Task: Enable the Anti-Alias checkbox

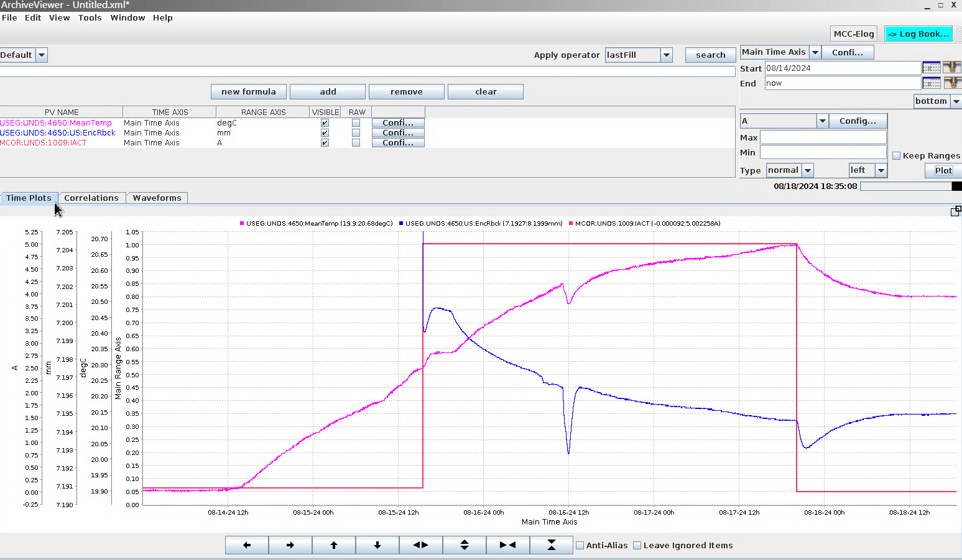Action: point(580,546)
